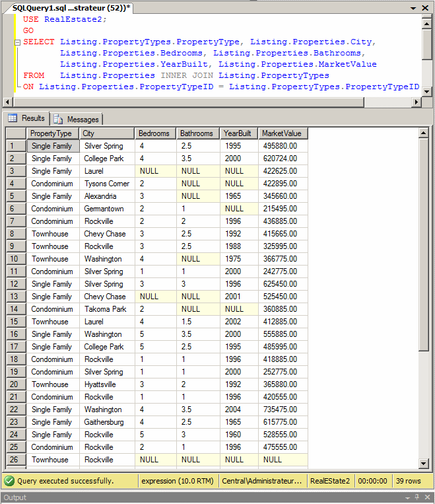Click the editor horizontal scrollbar thumb

pos(189,102)
